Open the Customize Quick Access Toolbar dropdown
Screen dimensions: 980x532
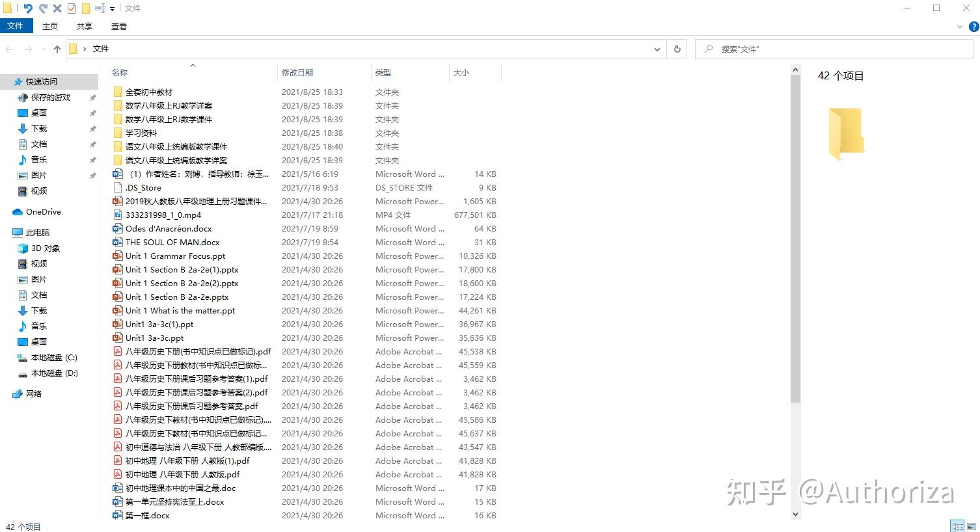tap(113, 8)
